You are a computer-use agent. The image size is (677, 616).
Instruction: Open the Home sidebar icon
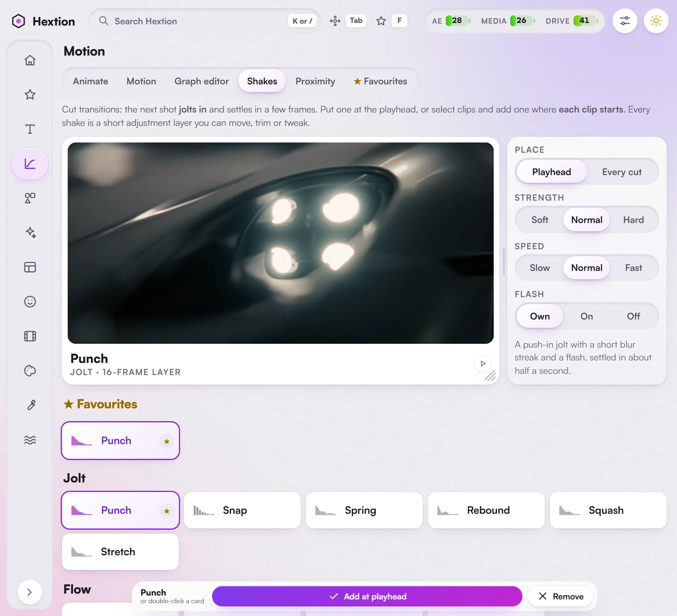[30, 60]
